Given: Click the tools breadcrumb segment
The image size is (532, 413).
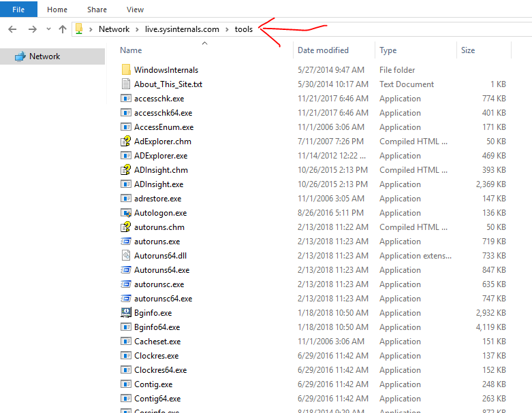Looking at the screenshot, I should 244,29.
